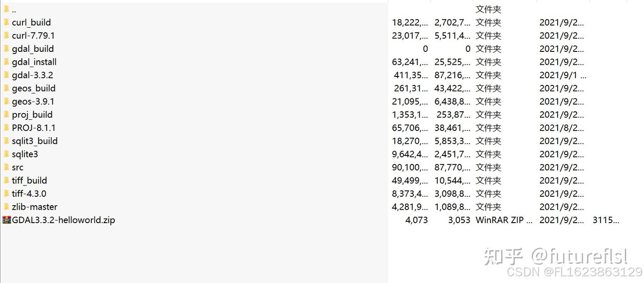Image resolution: width=644 pixels, height=283 pixels.
Task: Select the geos_build folder entry
Action: coord(34,89)
